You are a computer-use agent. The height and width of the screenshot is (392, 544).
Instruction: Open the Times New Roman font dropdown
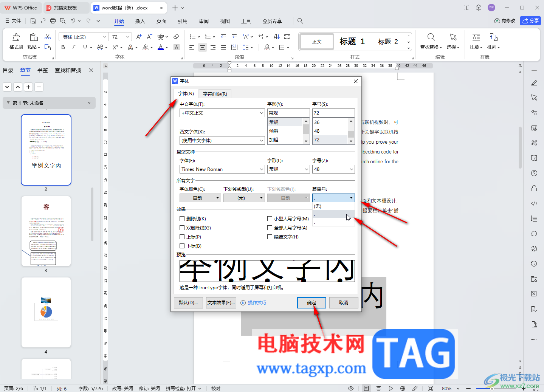coord(262,169)
